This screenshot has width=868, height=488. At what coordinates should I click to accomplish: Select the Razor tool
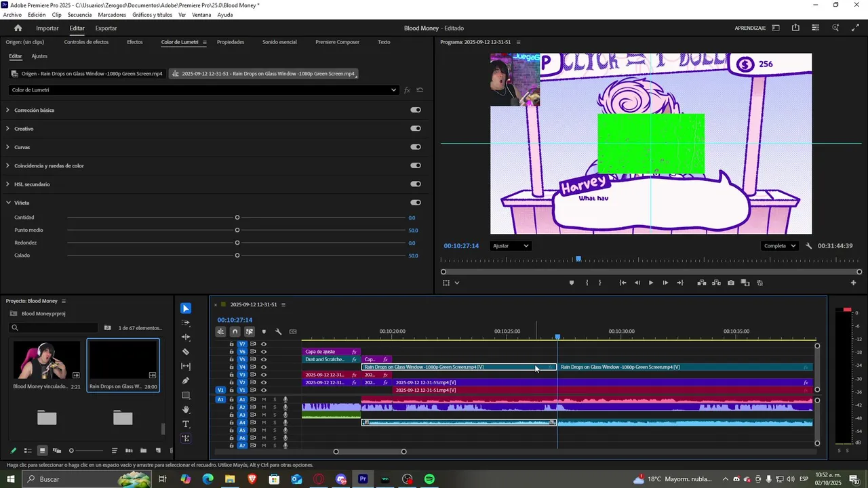pos(186,352)
